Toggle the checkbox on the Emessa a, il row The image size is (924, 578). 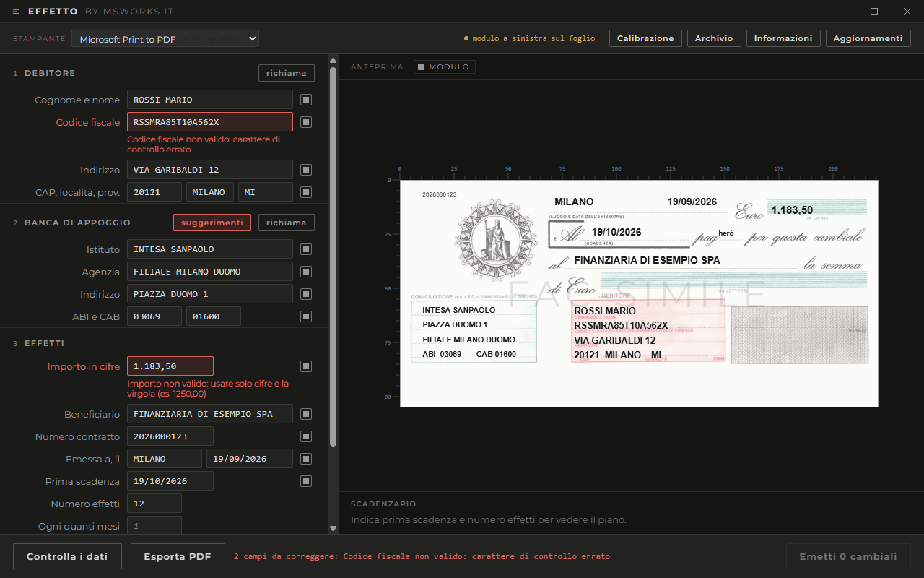pos(306,459)
